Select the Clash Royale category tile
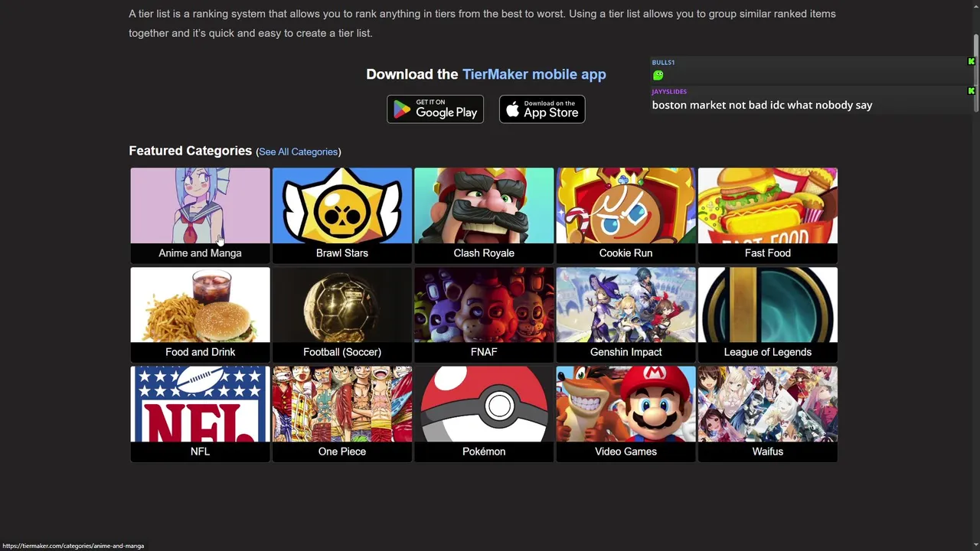The height and width of the screenshot is (551, 980). coord(484,215)
